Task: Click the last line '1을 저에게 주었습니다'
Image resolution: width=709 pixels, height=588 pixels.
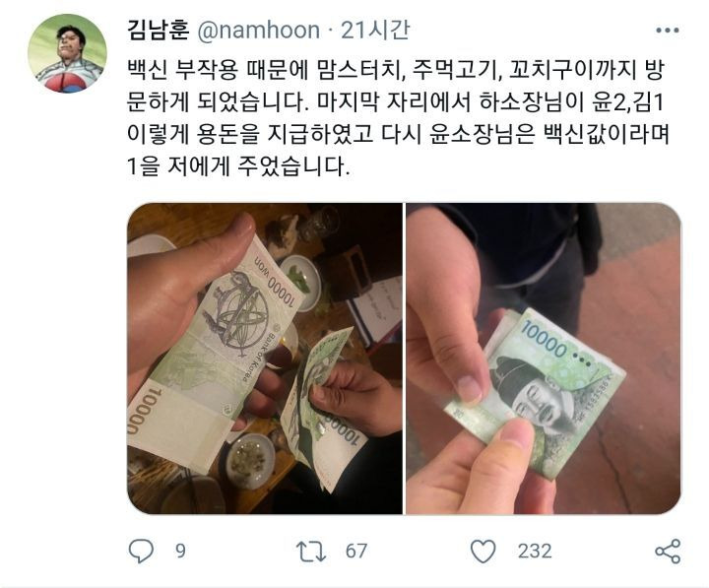Action: (238, 166)
